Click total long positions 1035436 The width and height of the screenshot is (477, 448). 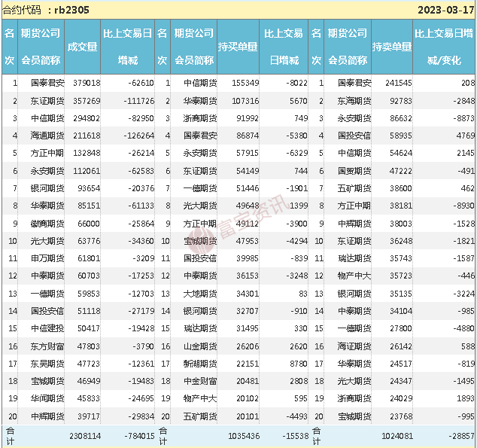(244, 436)
